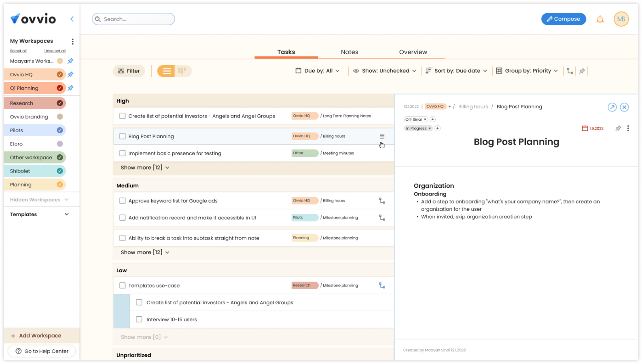Show subtasks for Approve keyword list task

point(382,201)
